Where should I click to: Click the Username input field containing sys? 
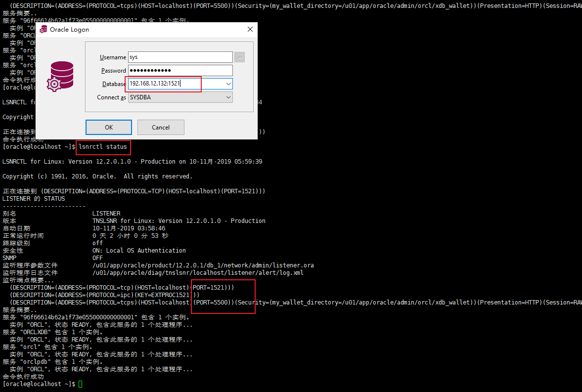coord(180,57)
